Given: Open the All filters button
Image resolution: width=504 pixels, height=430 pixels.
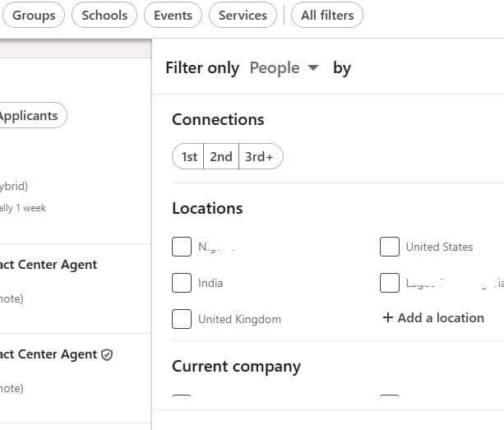Looking at the screenshot, I should pyautogui.click(x=327, y=15).
